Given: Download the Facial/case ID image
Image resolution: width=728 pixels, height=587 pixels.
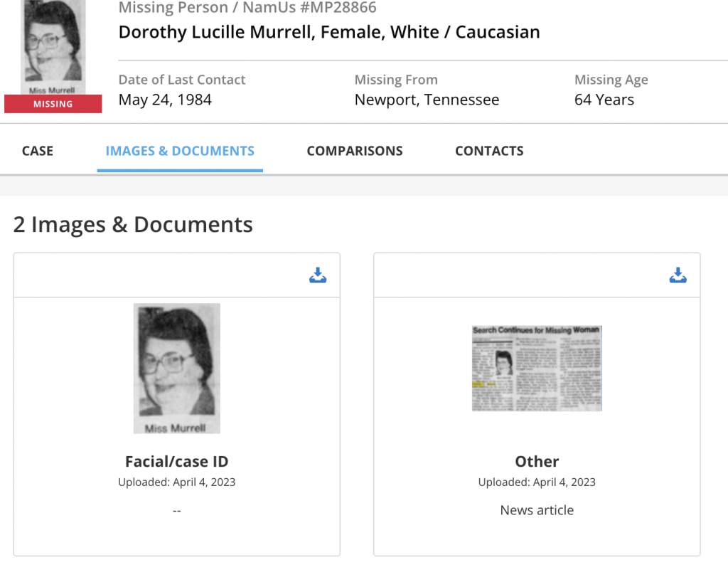Looking at the screenshot, I should (318, 275).
